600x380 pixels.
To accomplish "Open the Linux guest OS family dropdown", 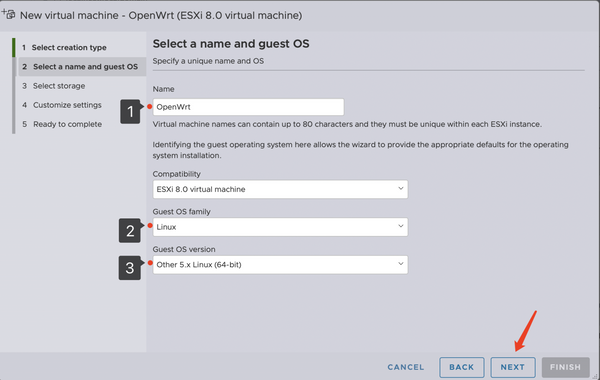I will 280,227.
